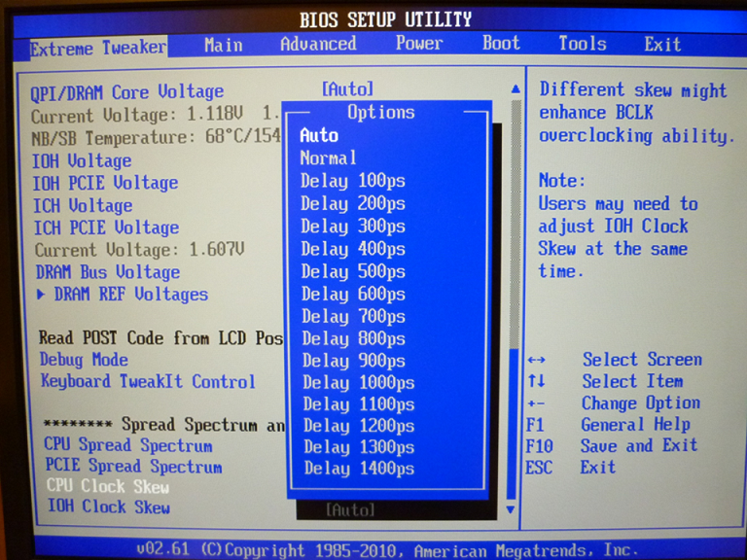747x560 pixels.
Task: Switch to the Main tab
Action: [224, 46]
